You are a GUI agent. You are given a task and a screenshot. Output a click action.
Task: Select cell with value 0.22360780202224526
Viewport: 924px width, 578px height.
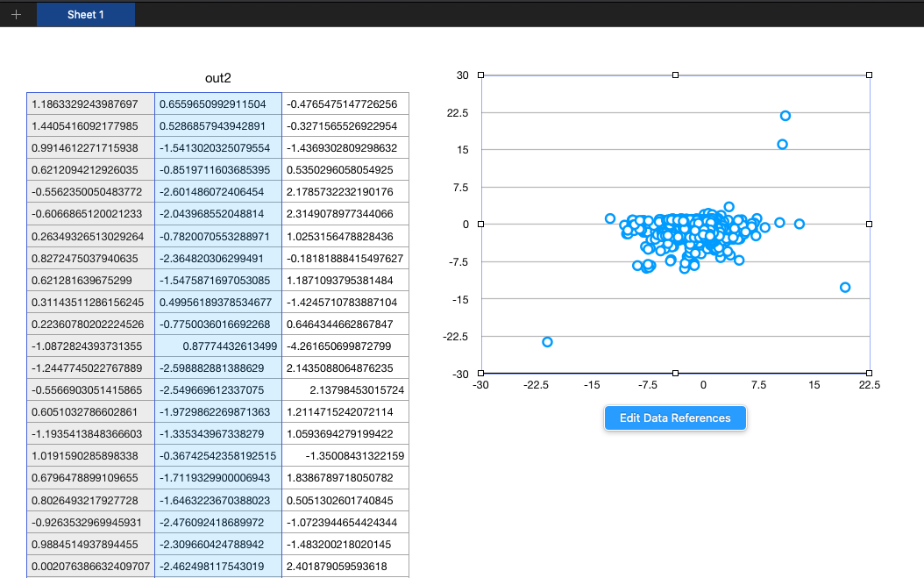point(91,324)
